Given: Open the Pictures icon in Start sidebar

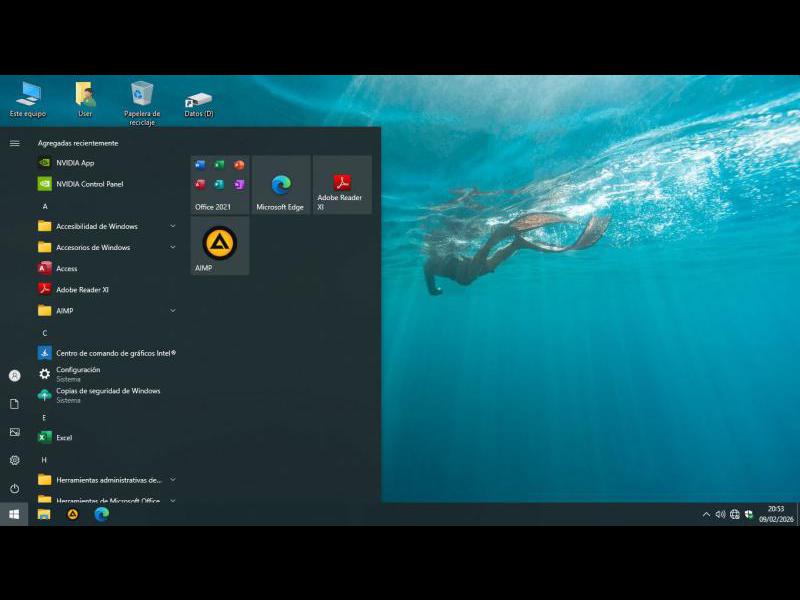Looking at the screenshot, I should pyautogui.click(x=14, y=432).
